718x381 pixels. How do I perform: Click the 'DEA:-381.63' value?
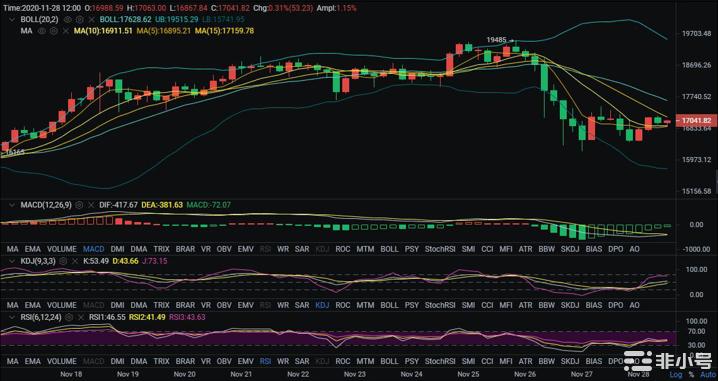163,205
